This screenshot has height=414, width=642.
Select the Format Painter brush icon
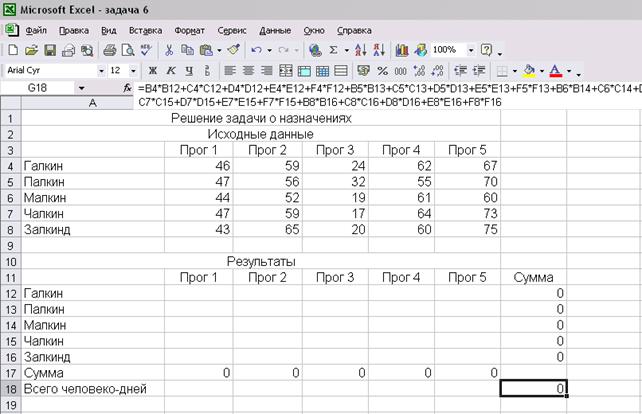(x=233, y=49)
